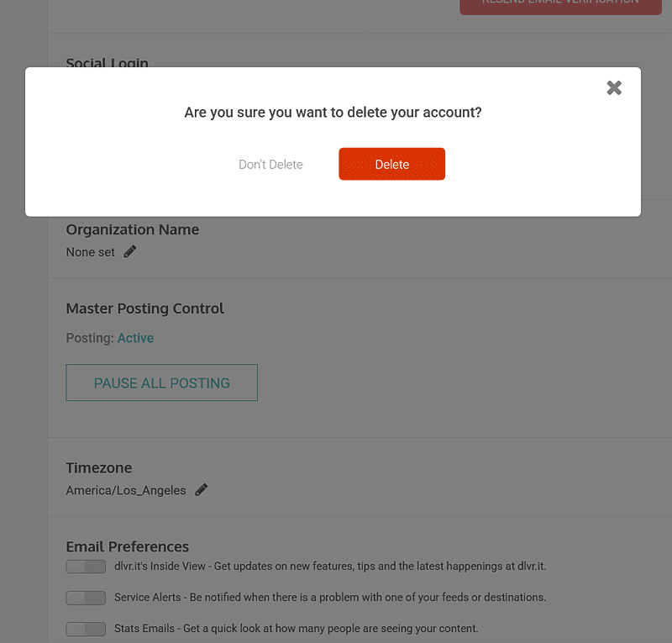672x643 pixels.
Task: Click the Timezone pencil edit icon
Action: pyautogui.click(x=202, y=490)
